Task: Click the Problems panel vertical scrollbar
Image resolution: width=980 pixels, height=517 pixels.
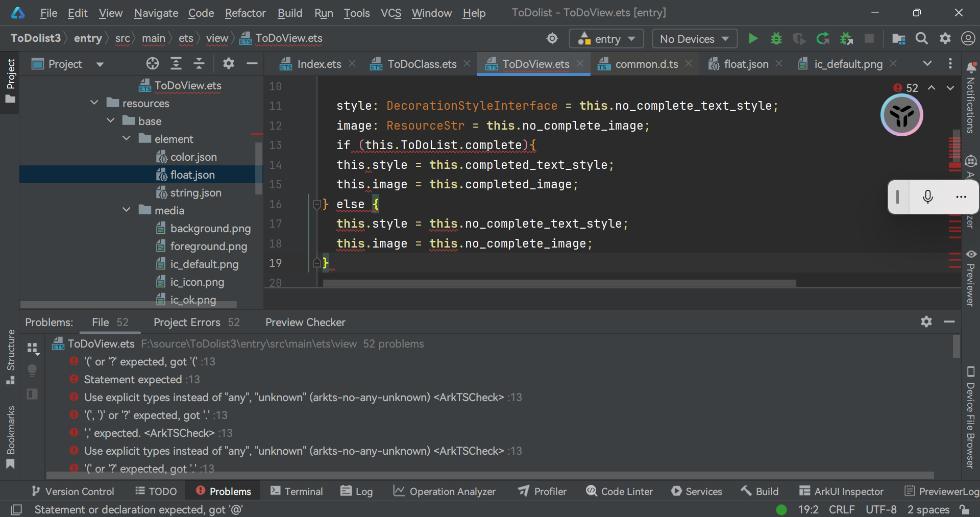Action: point(956,347)
